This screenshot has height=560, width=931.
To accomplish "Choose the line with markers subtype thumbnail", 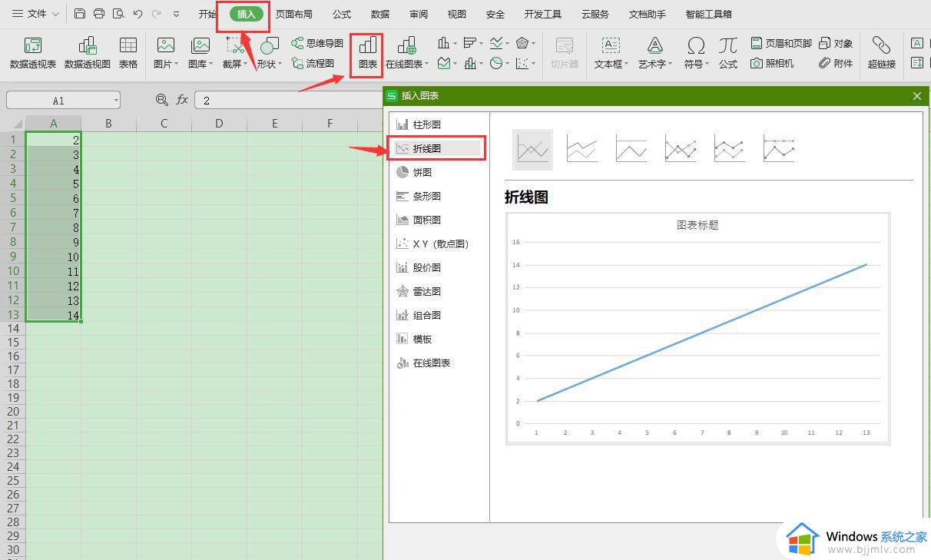I will (x=681, y=149).
